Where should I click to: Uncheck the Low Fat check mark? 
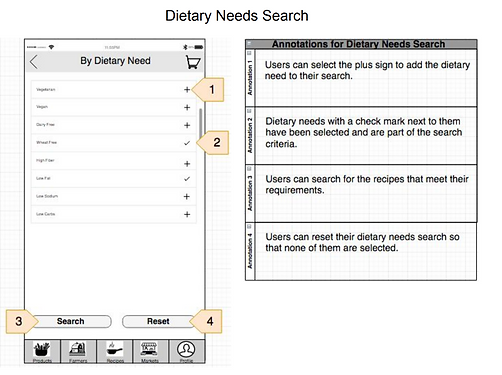click(187, 179)
